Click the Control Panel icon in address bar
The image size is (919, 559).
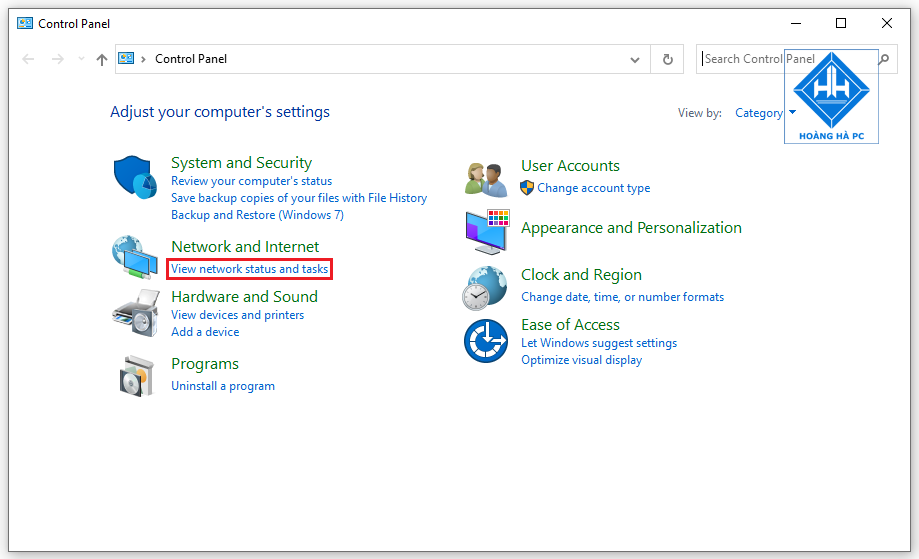[126, 59]
